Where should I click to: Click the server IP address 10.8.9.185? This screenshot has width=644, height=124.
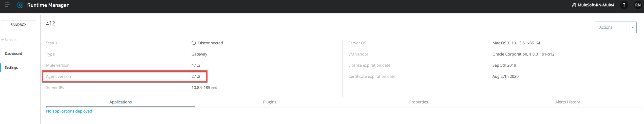(x=201, y=87)
